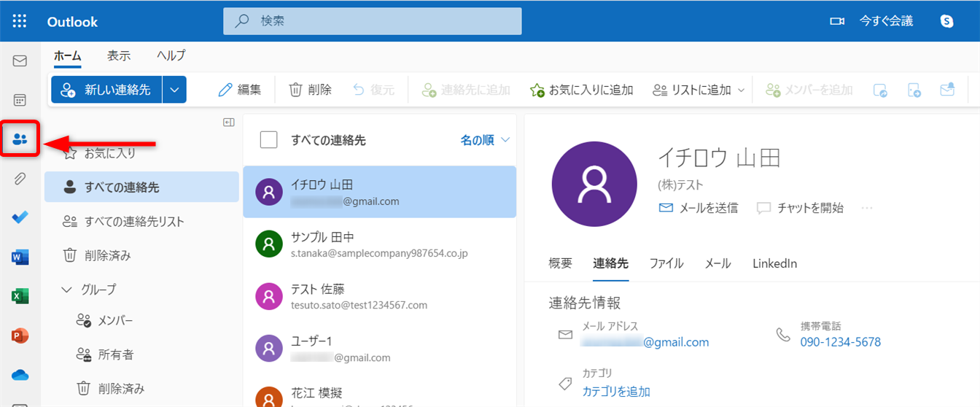This screenshot has height=407, width=980.
Task: Open Calendar from the left sidebar
Action: click(20, 100)
